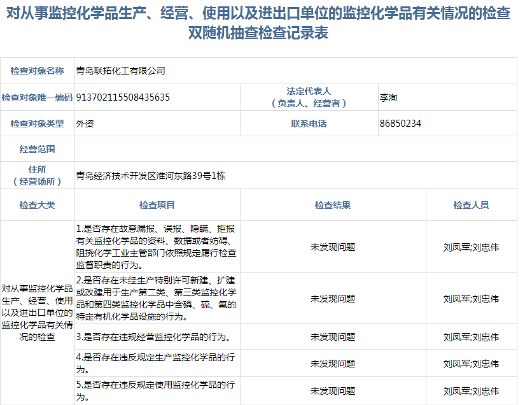This screenshot has height=405, width=532.
Task: Select the legal representative name 李洵
Action: [x=388, y=97]
